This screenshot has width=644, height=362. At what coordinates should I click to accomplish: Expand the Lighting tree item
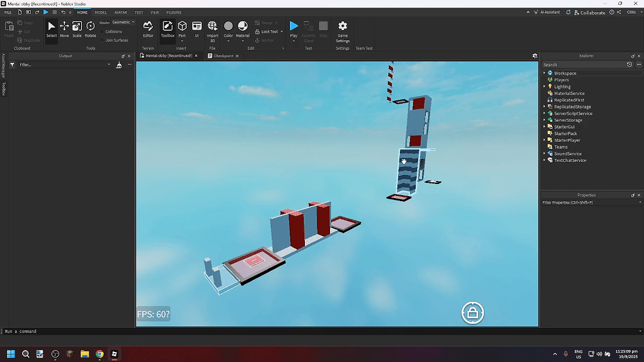click(544, 86)
